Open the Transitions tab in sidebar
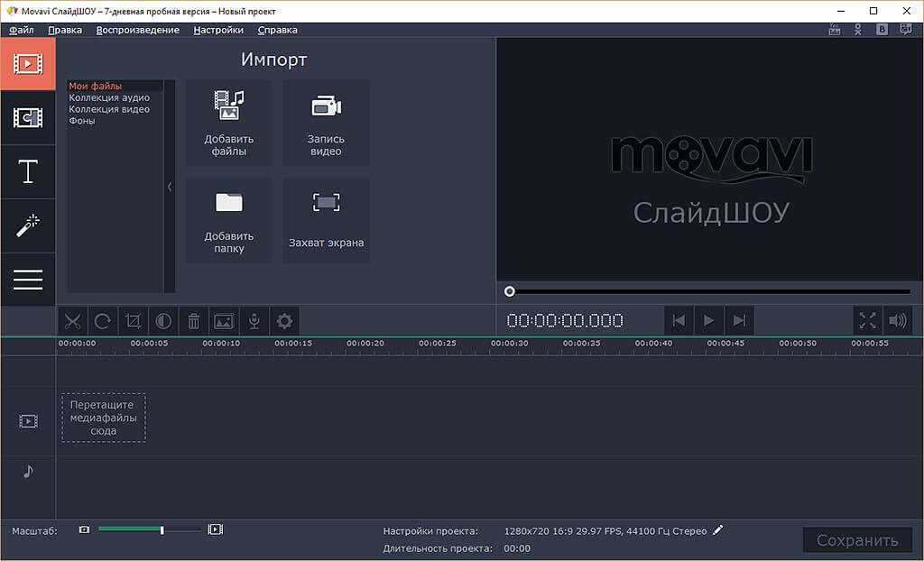 (28, 118)
